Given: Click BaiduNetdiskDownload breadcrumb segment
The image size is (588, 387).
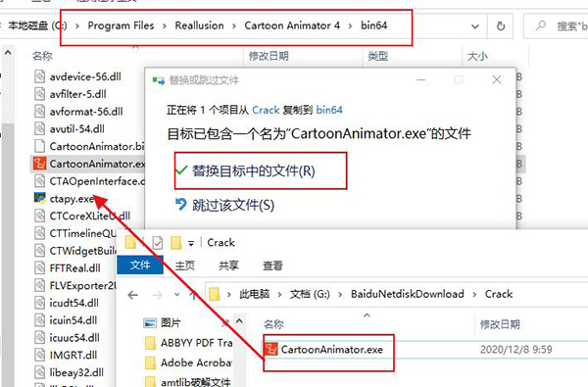Looking at the screenshot, I should (x=408, y=294).
